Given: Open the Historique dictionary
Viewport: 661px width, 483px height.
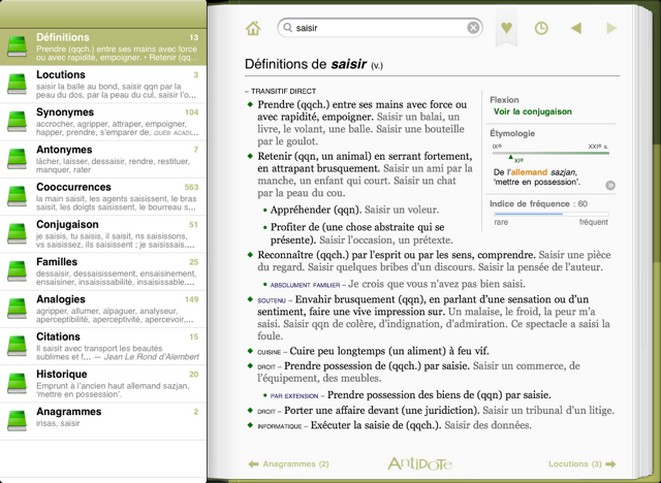Looking at the screenshot, I should point(103,384).
